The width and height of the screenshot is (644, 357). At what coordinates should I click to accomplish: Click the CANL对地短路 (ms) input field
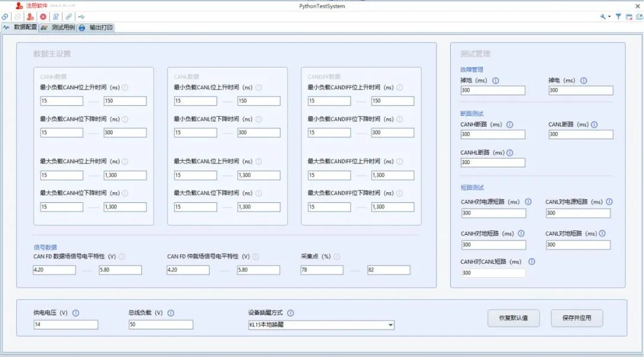578,245
